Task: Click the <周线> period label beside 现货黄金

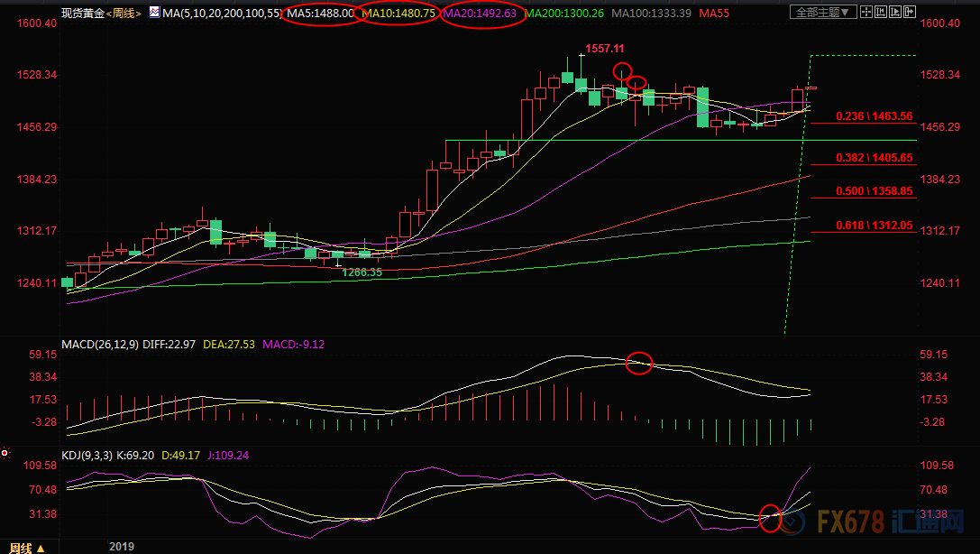Action: [x=122, y=14]
